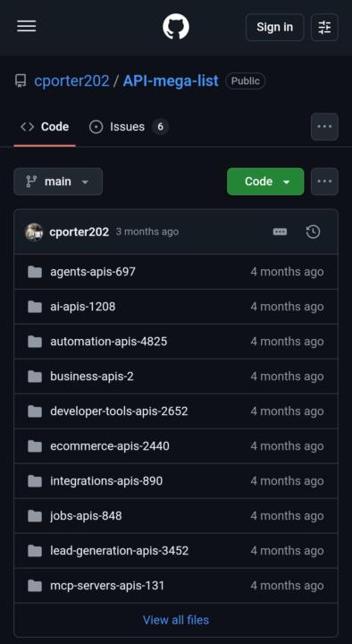Click '4 months ago' on mcp-servers-apis-131 row
This screenshot has height=644, width=352.
click(287, 586)
